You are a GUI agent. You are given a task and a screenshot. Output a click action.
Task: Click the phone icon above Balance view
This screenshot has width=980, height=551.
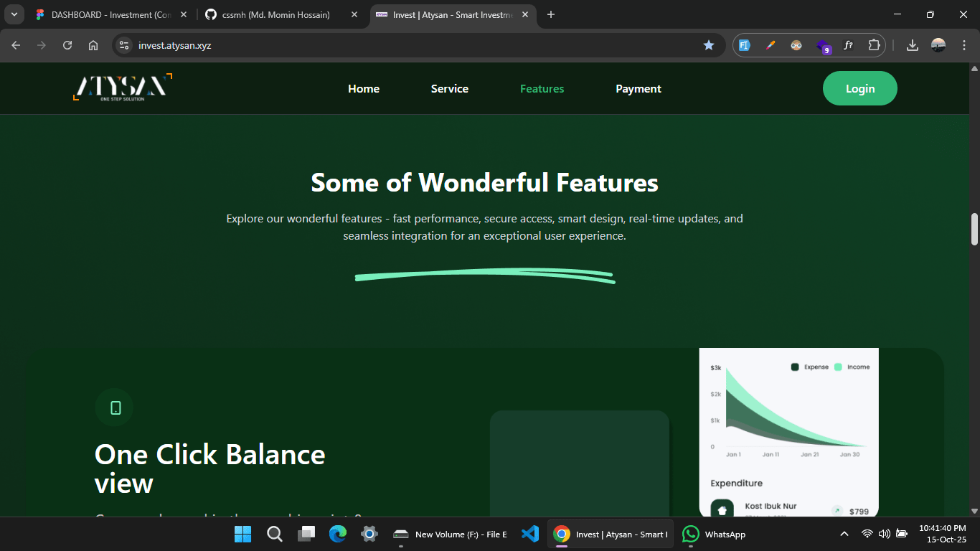point(115,408)
